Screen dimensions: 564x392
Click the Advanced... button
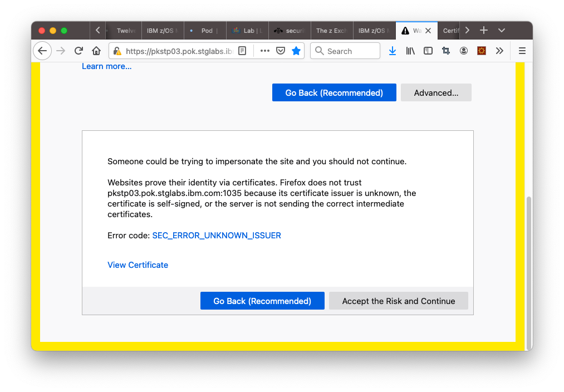pos(436,92)
